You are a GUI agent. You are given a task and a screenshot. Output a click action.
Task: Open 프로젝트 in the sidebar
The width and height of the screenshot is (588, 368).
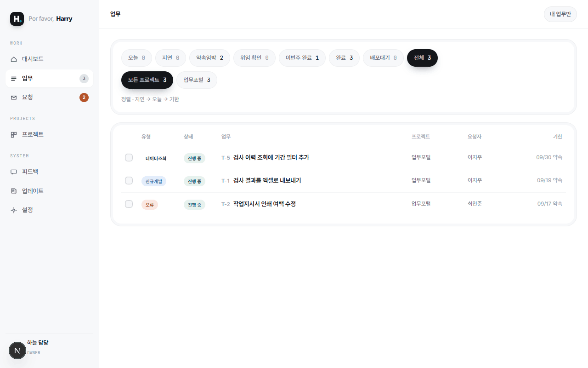49,135
